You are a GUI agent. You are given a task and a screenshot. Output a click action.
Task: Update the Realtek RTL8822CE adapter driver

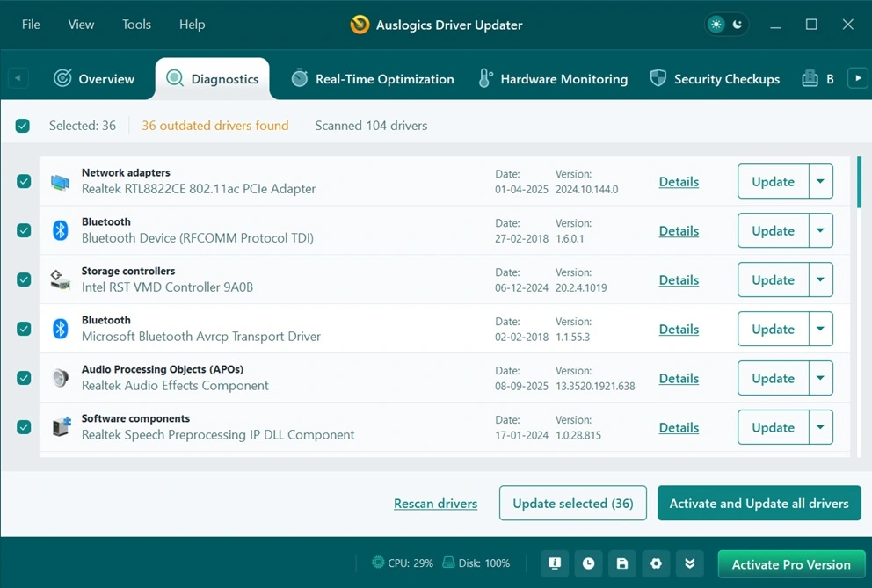click(x=773, y=181)
